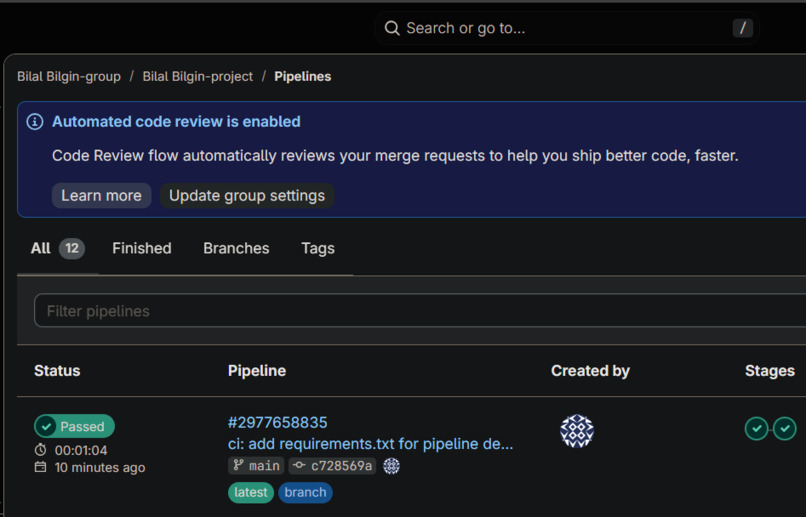Open the creator avatar in Created by column

577,431
